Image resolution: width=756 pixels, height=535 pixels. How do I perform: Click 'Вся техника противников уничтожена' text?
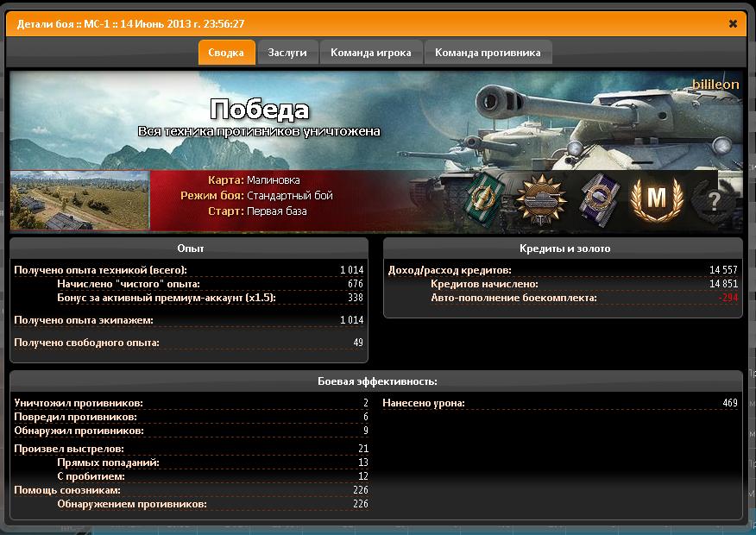tap(259, 131)
